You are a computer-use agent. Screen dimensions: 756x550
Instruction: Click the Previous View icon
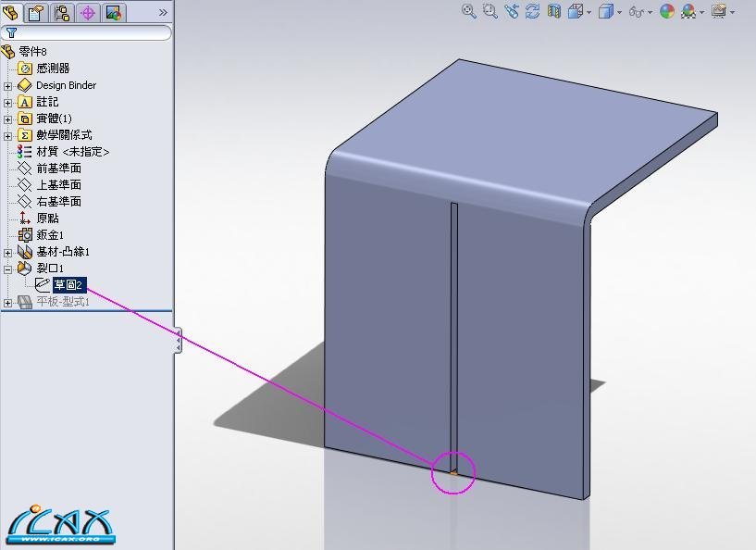[511, 11]
